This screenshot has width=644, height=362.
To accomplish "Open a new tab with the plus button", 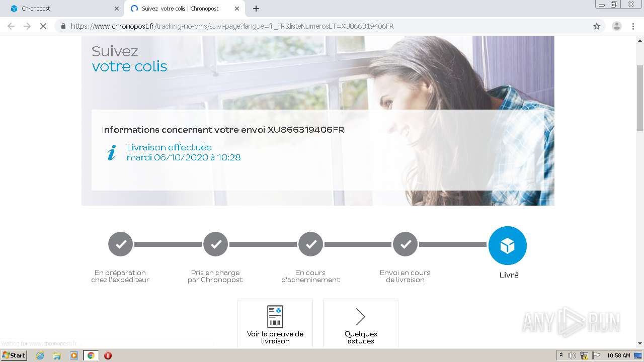I will click(256, 9).
